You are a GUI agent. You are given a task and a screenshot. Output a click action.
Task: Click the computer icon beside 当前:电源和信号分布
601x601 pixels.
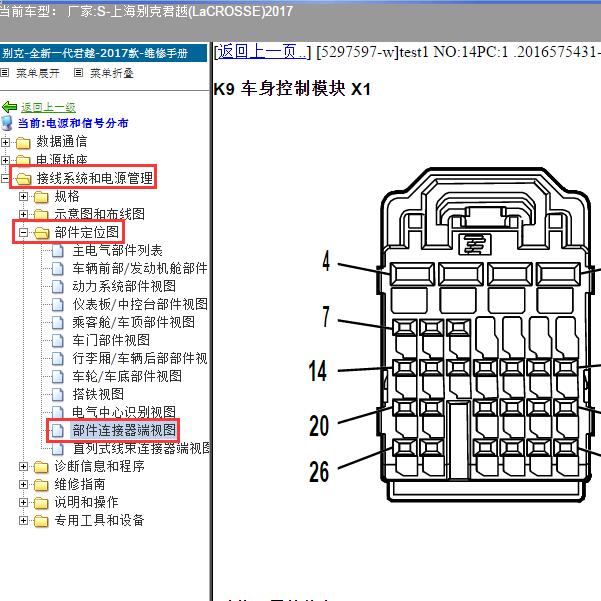click(7, 123)
